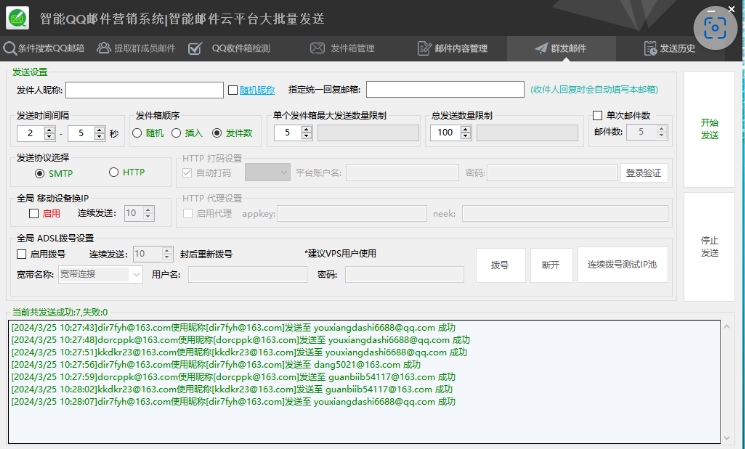Viewport: 745px width, 449px height.
Task: Click the ADSL 用户名 input field
Action: tap(248, 274)
